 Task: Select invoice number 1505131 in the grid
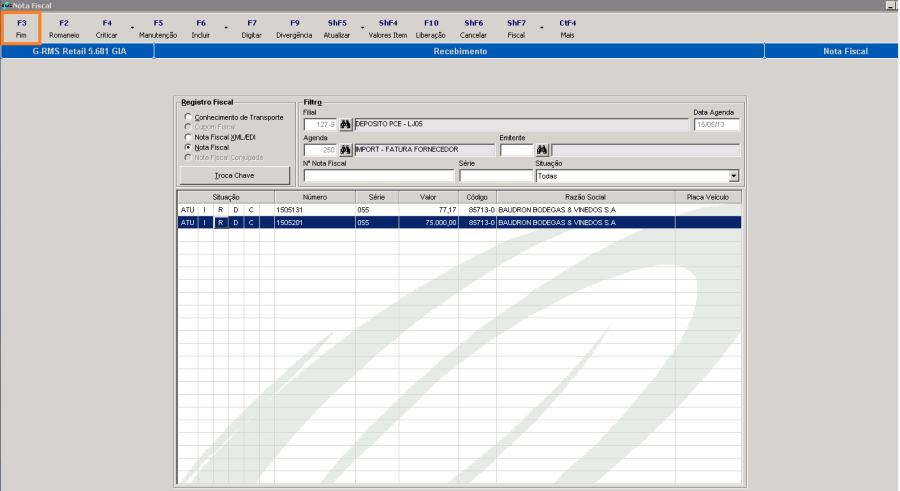[315, 210]
